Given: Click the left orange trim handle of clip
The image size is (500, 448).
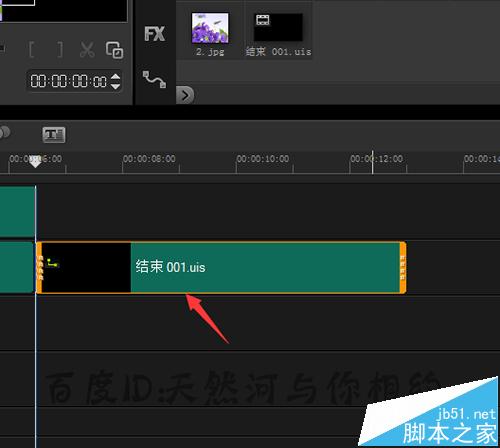Looking at the screenshot, I should (x=39, y=268).
